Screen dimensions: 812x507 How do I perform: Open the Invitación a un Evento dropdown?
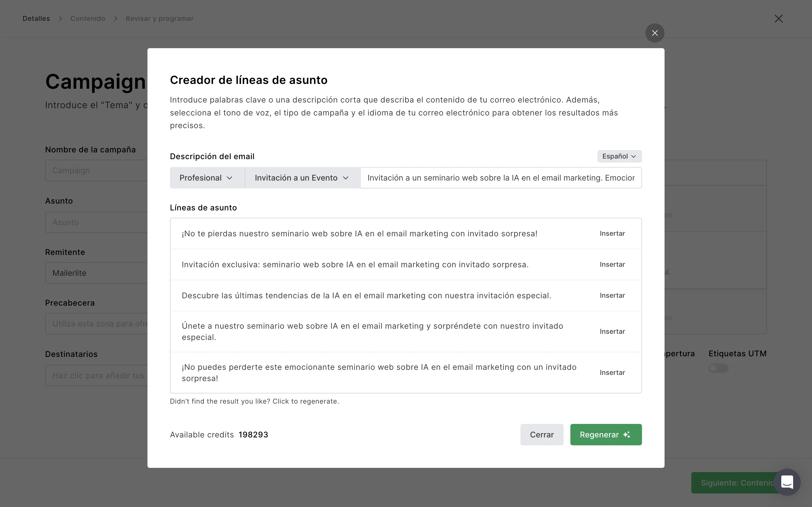coord(302,178)
